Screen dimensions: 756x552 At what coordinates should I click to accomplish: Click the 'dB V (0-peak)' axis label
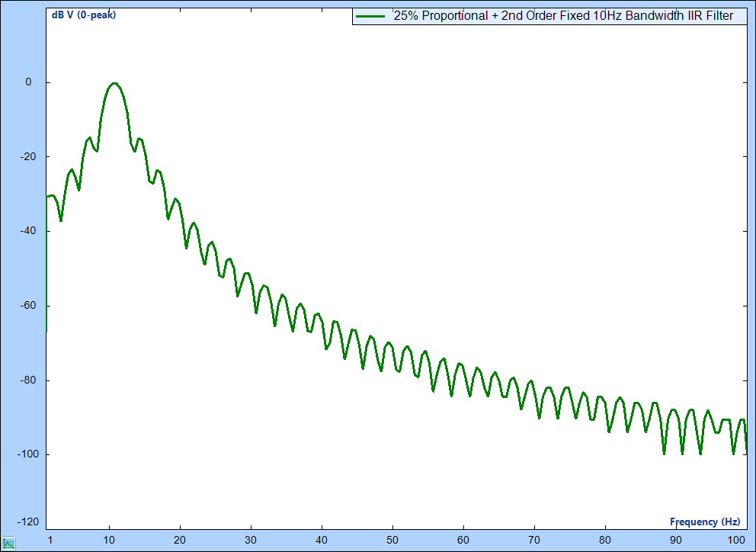coord(84,15)
